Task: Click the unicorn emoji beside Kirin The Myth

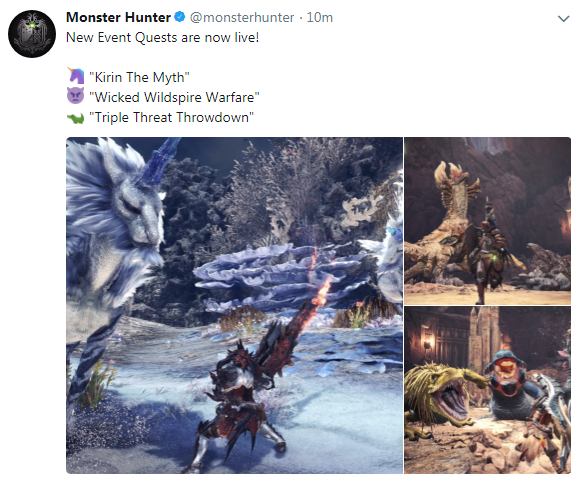Action: point(76,76)
